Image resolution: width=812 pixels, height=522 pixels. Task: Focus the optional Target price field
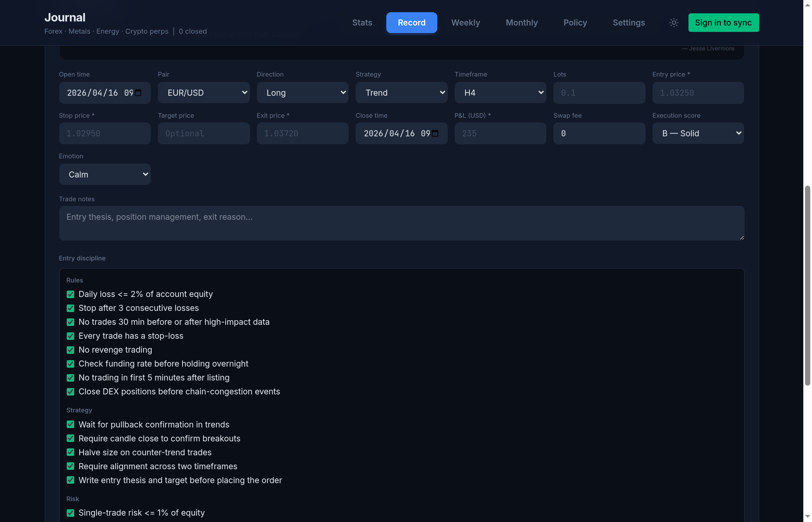tap(204, 133)
